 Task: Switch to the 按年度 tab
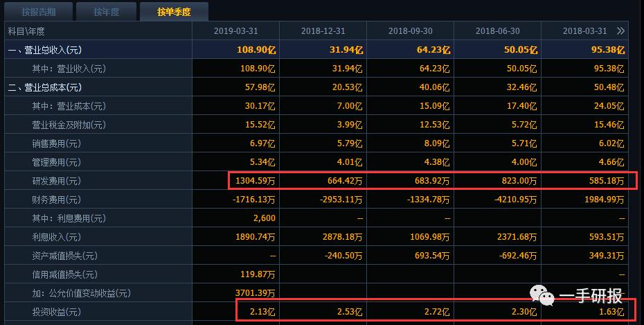click(x=107, y=12)
